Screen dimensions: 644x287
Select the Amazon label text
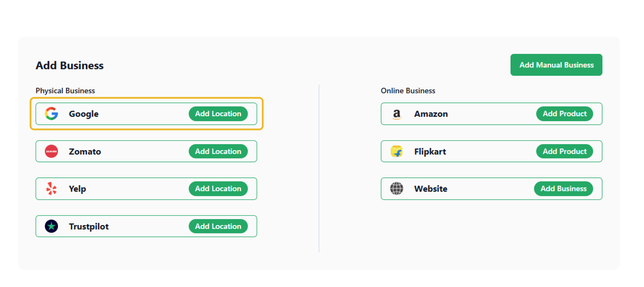click(431, 114)
